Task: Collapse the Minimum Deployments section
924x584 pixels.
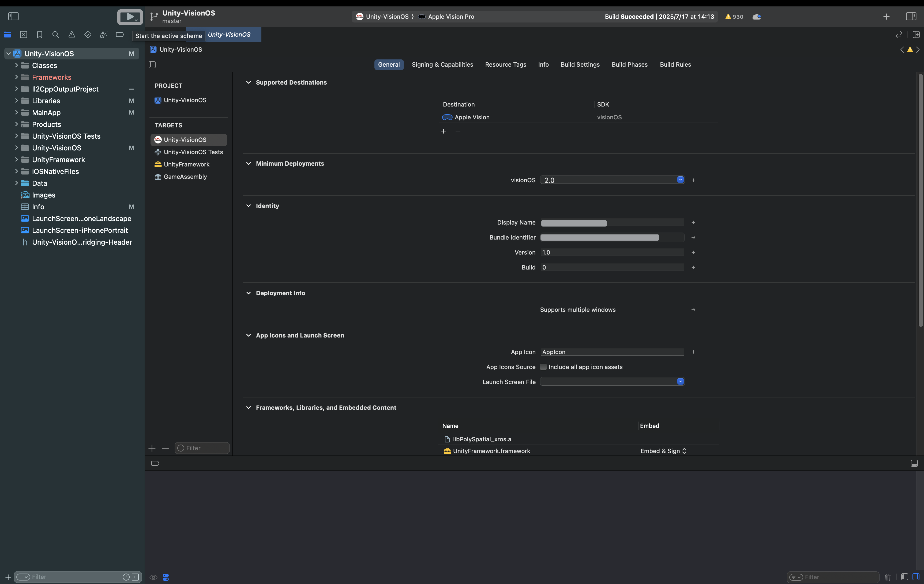Action: (x=248, y=163)
